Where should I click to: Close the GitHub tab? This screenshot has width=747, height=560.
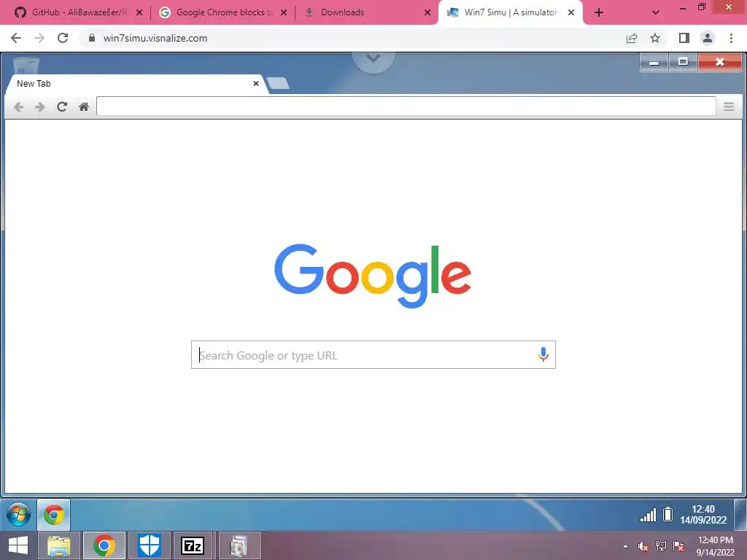pos(139,12)
